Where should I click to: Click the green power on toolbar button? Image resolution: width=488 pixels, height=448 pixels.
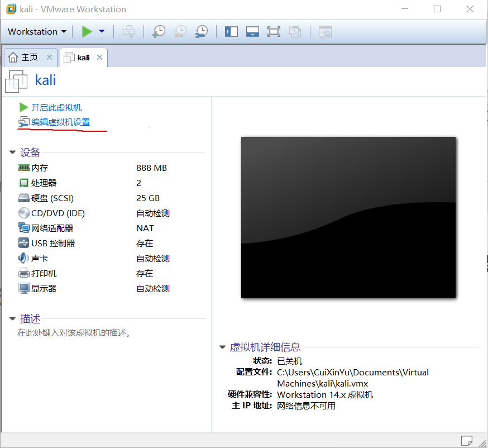87,31
